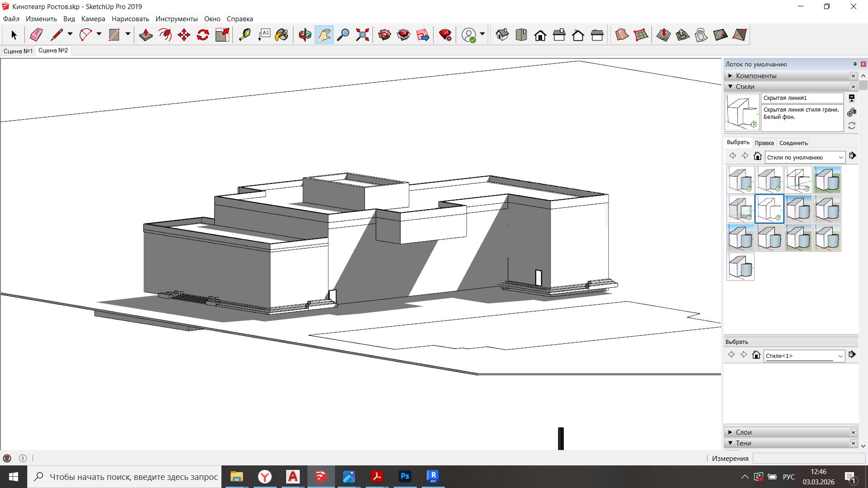Click the Соединить tab in Styles
Viewport: 868px width, 488px height.
pos(793,143)
